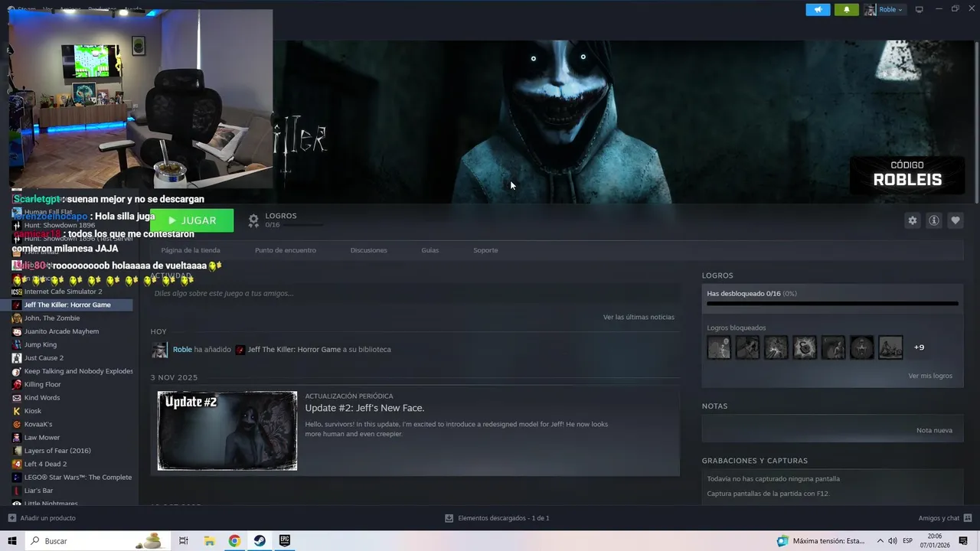Click the KovaaK's game icon
Screen dimensions: 980x551
17,424
